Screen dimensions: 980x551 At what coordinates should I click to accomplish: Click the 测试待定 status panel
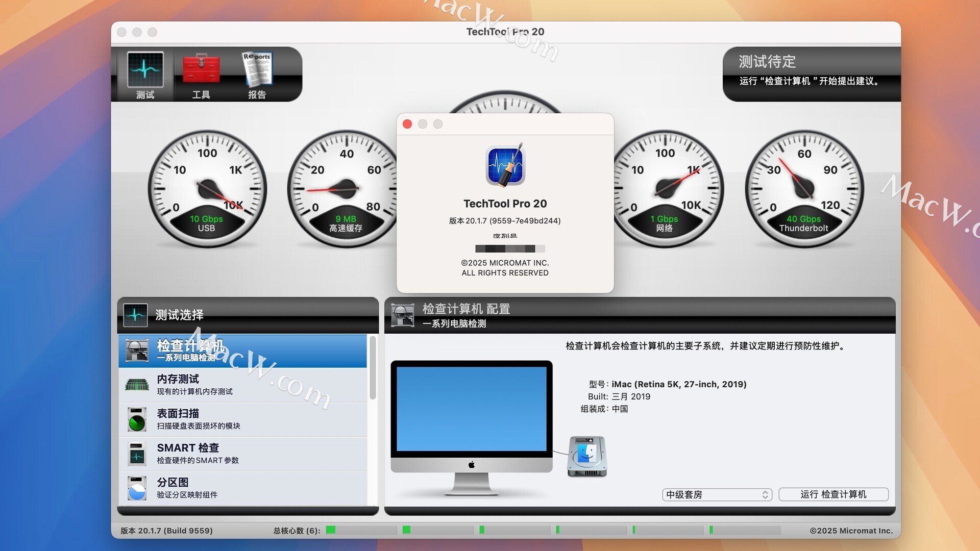812,74
